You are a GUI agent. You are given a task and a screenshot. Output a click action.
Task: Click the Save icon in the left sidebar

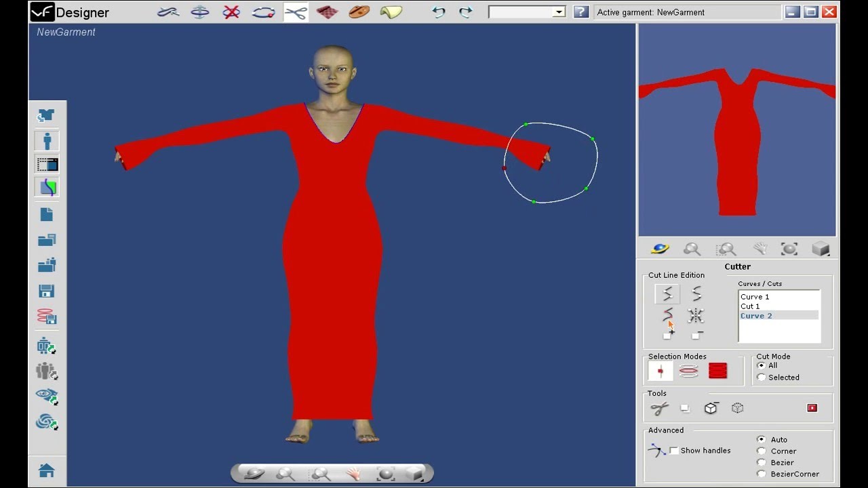click(46, 290)
